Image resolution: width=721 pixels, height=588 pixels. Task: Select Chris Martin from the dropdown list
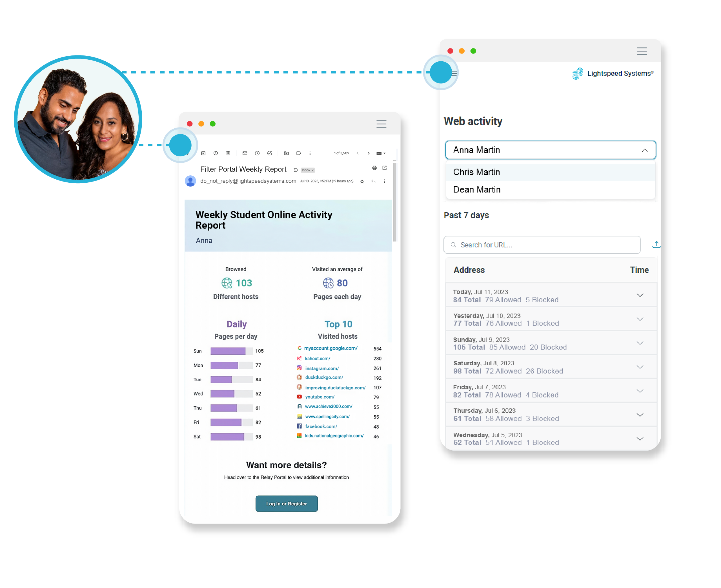pos(480,173)
